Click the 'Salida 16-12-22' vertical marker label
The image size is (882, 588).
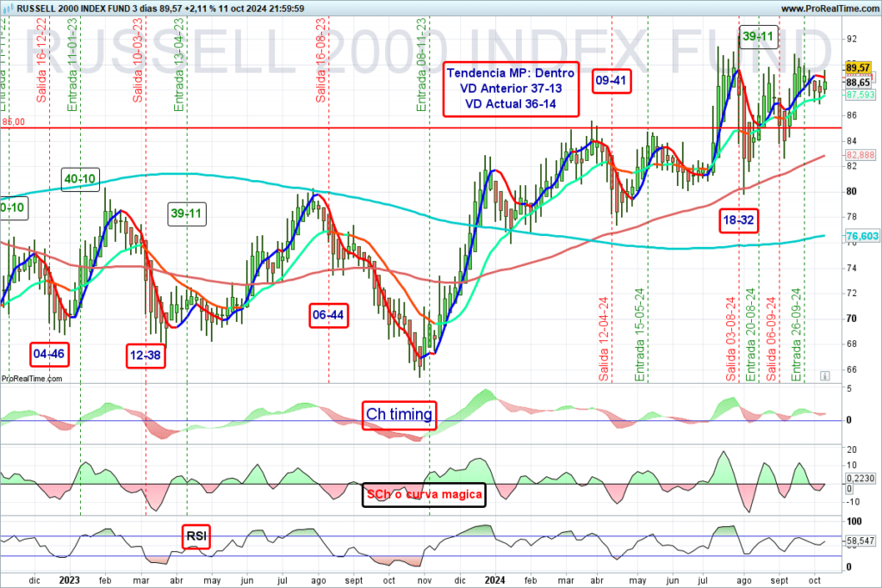click(41, 60)
